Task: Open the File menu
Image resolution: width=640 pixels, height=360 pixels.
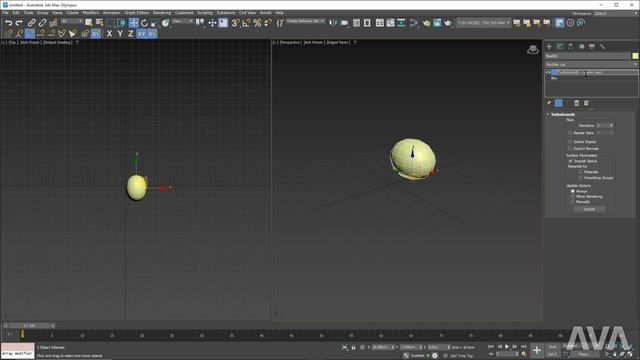Action: (5, 13)
